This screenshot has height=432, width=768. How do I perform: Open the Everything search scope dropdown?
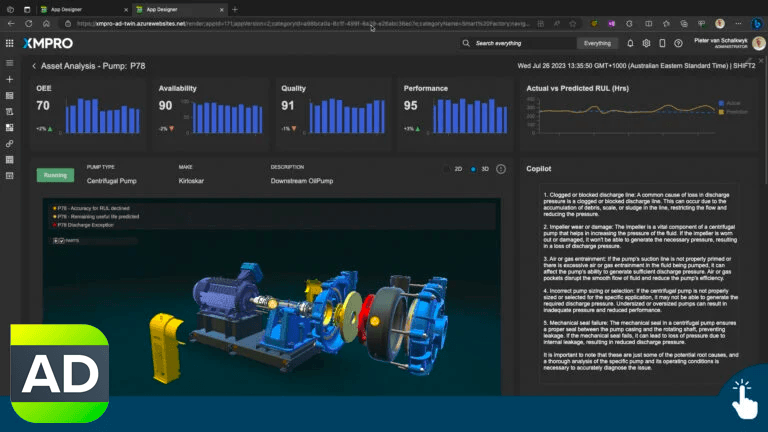coord(597,43)
